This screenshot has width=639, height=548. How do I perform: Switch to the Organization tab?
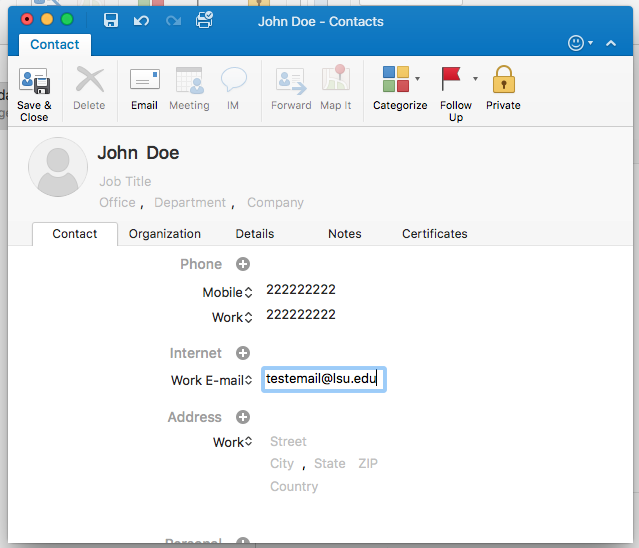(x=165, y=234)
